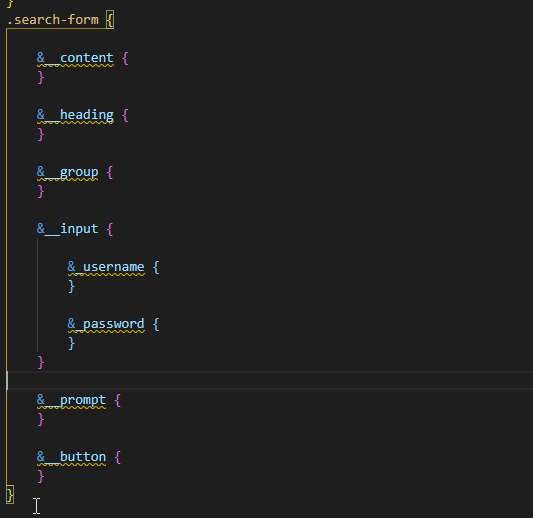Viewport: 533px width, 518px height.
Task: Click the opening brace after &__content
Action: pos(125,58)
